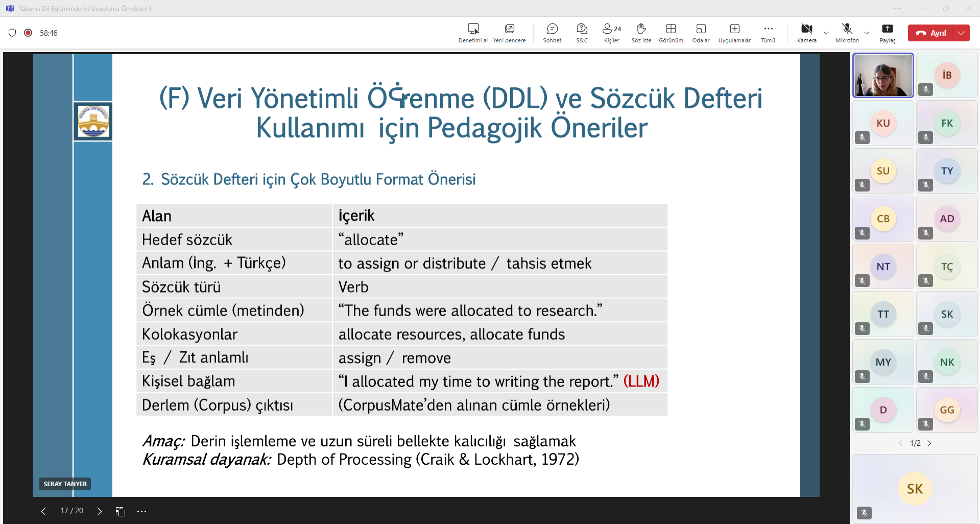Raise hand with Söz iste
The image size is (980, 524).
[x=641, y=33]
